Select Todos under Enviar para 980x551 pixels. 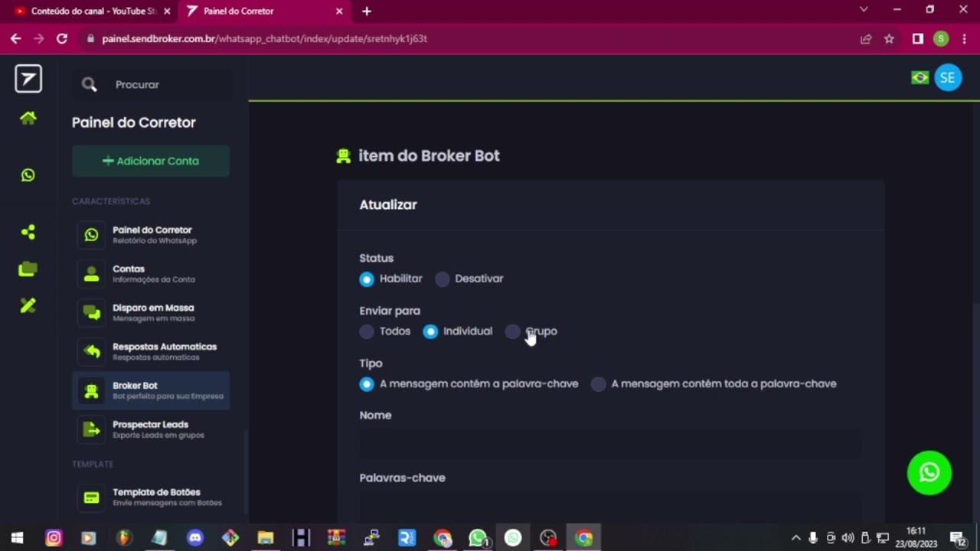pos(367,331)
